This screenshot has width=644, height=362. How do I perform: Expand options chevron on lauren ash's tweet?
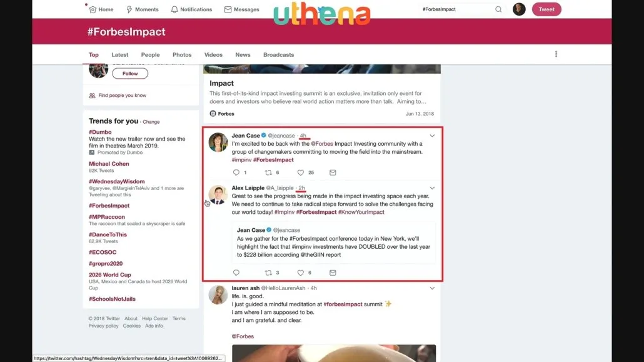click(432, 288)
